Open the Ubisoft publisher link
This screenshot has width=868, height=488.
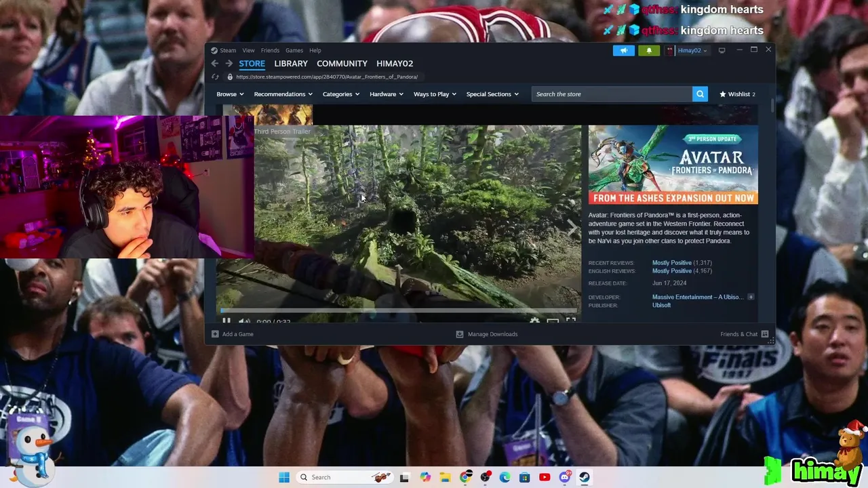(661, 305)
